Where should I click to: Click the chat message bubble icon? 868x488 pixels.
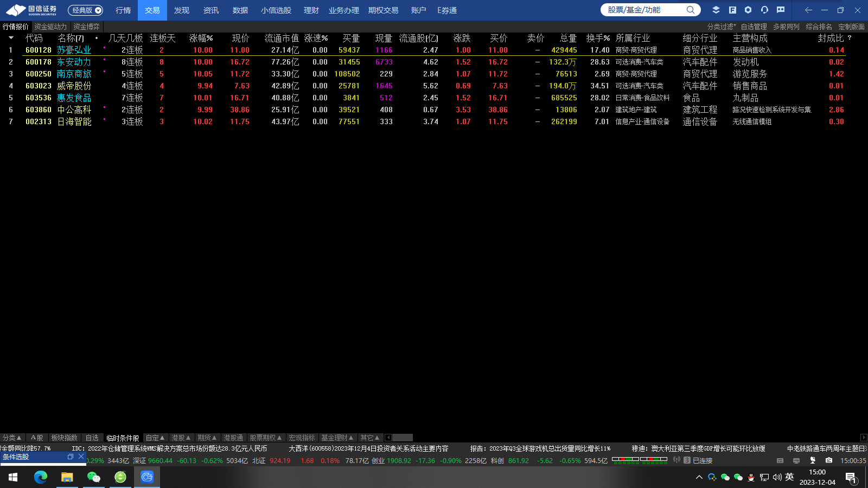781,10
